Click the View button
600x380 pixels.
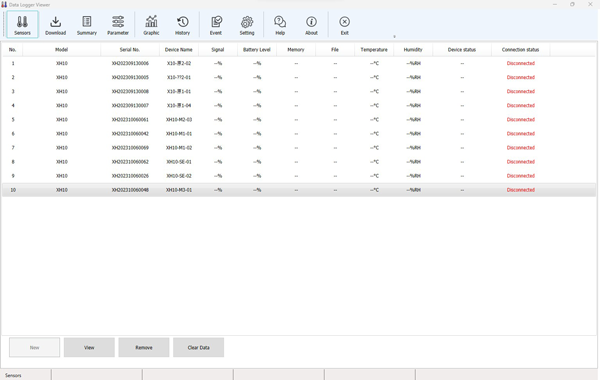click(x=89, y=347)
